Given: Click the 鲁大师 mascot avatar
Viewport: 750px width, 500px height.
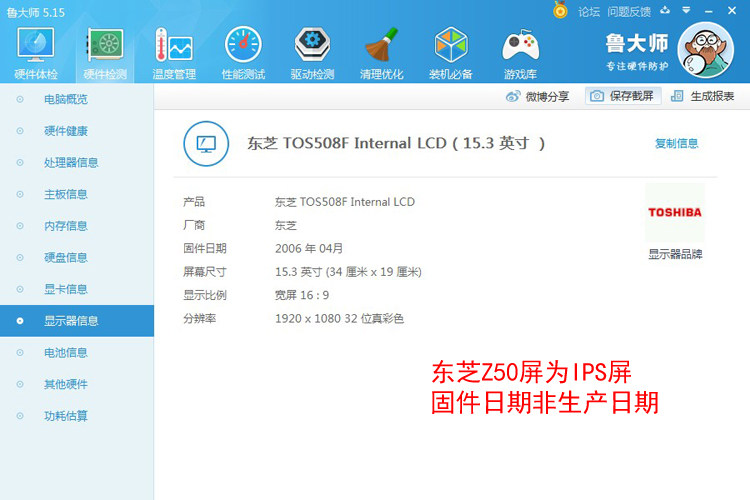Looking at the screenshot, I should [706, 50].
